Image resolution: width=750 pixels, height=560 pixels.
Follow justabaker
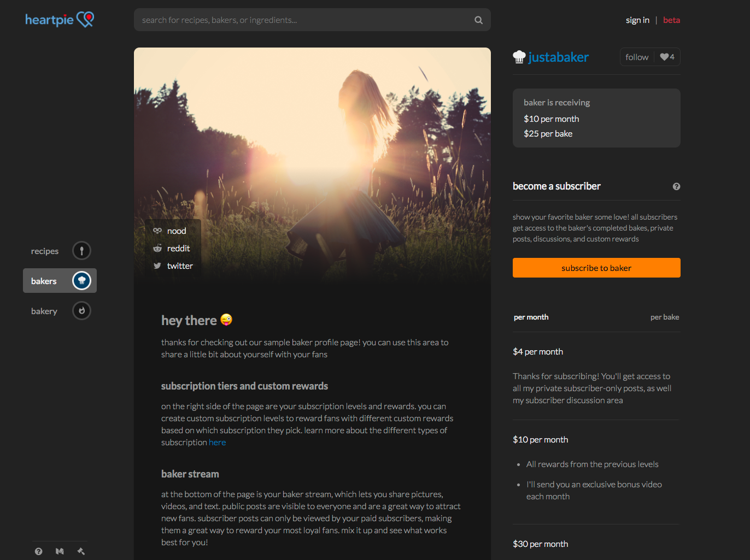[x=637, y=57]
